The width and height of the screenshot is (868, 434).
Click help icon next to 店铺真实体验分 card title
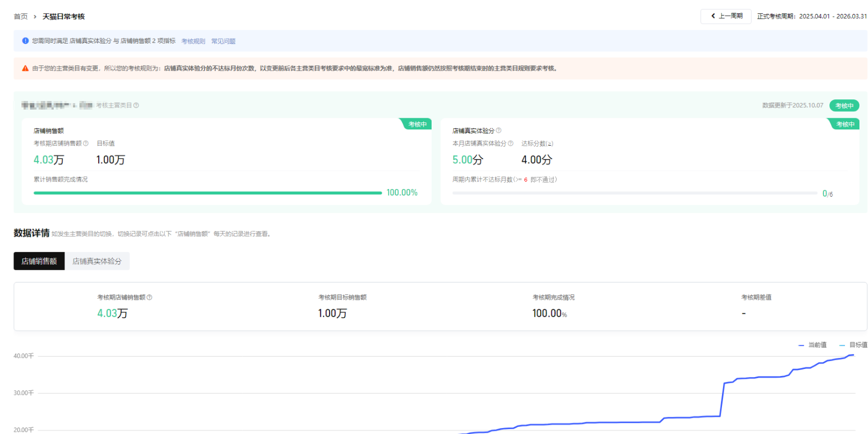pyautogui.click(x=499, y=131)
